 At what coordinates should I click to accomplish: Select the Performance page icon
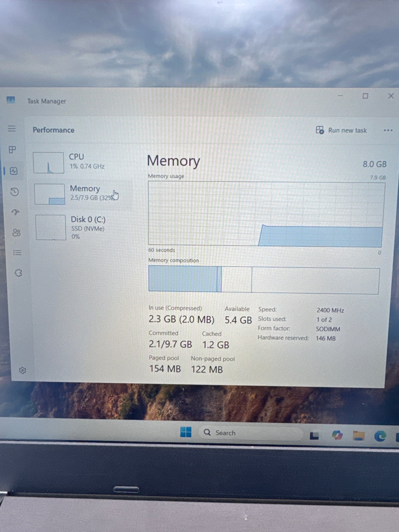coord(14,171)
